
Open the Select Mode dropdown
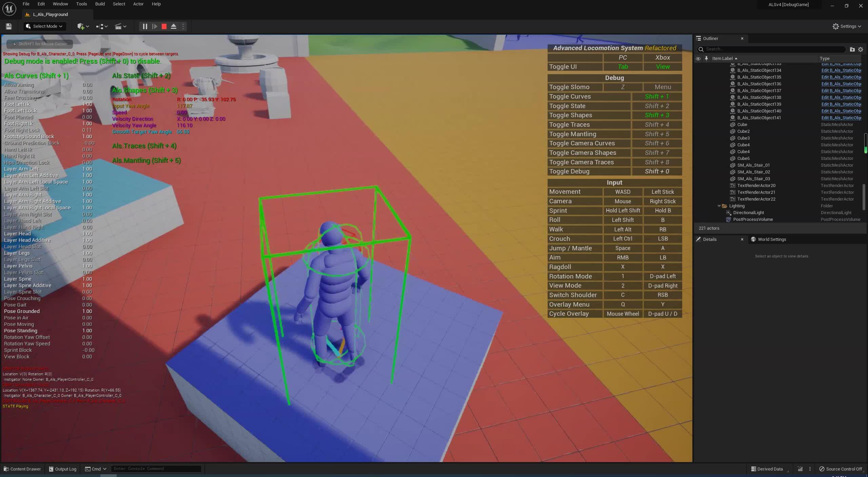coord(44,26)
